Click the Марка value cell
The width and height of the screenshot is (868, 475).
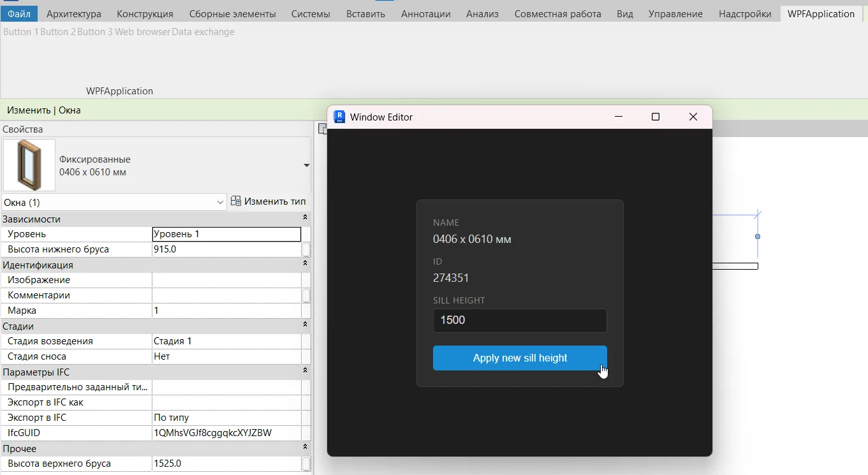(x=226, y=311)
